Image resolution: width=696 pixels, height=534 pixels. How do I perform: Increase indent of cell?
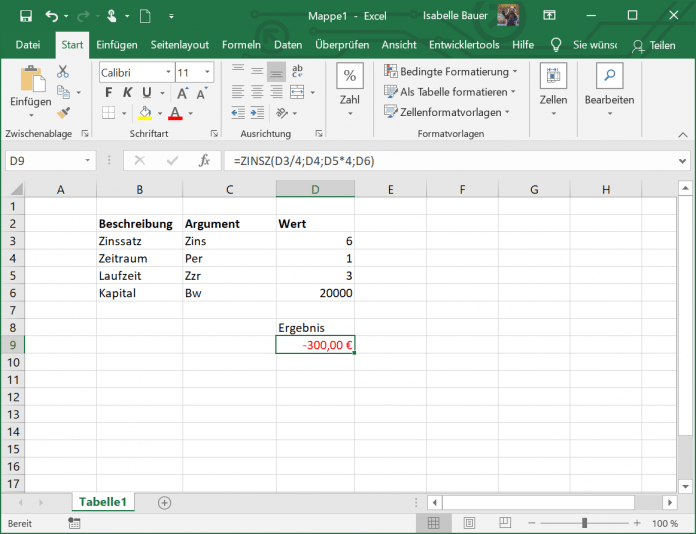pos(257,113)
